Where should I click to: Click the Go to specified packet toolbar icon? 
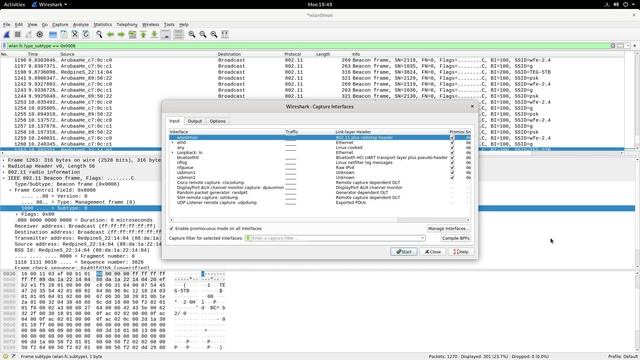[x=132, y=35]
